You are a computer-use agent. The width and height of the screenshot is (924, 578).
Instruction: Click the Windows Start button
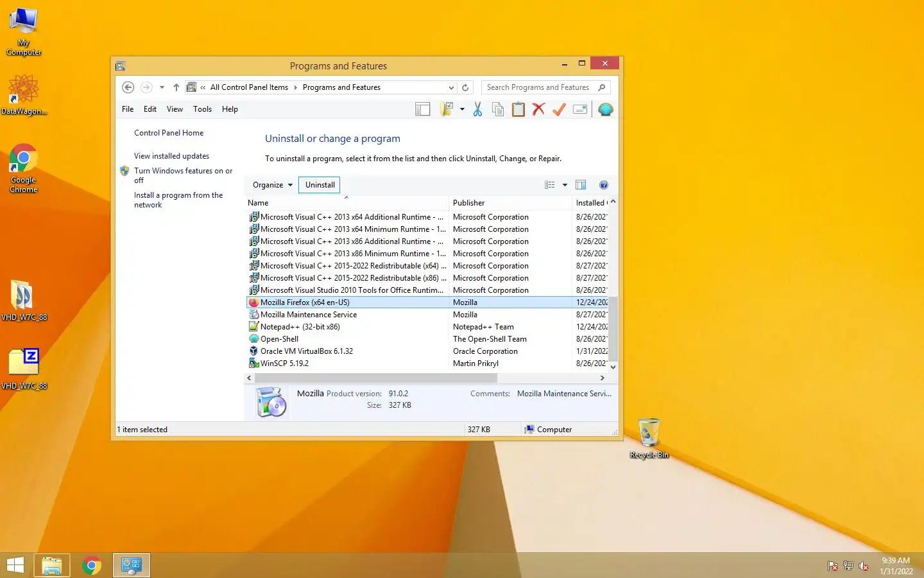coord(15,565)
